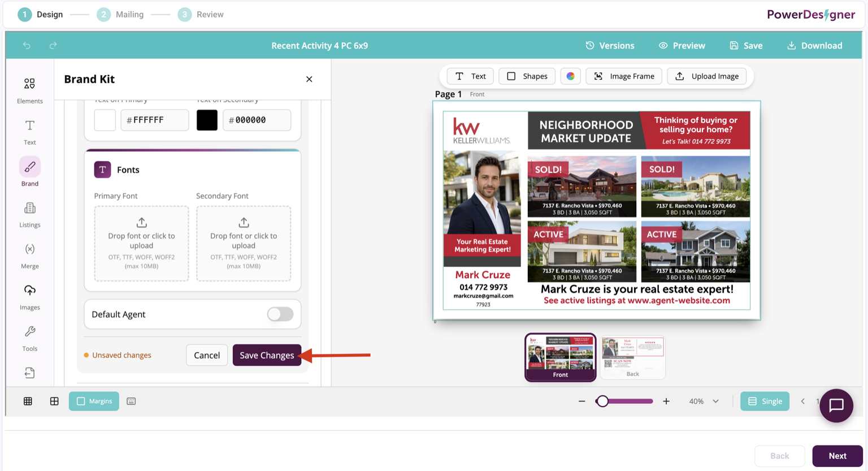Select the Back page thumbnail
The width and height of the screenshot is (868, 471).
click(632, 357)
